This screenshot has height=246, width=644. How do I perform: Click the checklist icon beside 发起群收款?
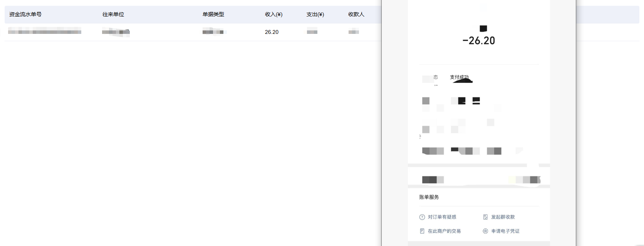point(485,217)
